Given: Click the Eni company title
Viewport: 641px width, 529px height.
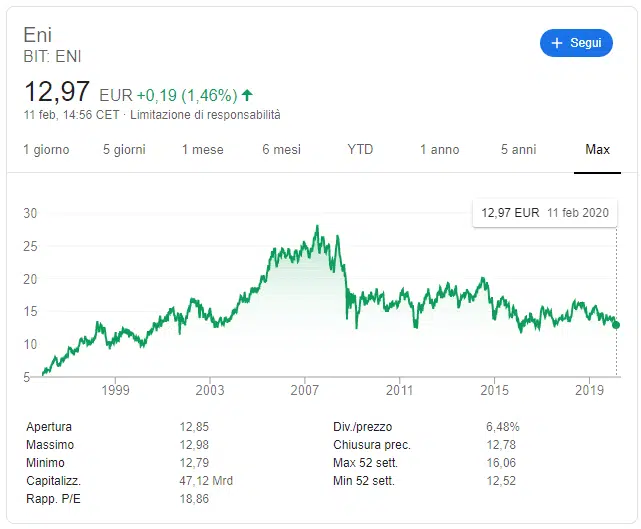Looking at the screenshot, I should click(37, 35).
